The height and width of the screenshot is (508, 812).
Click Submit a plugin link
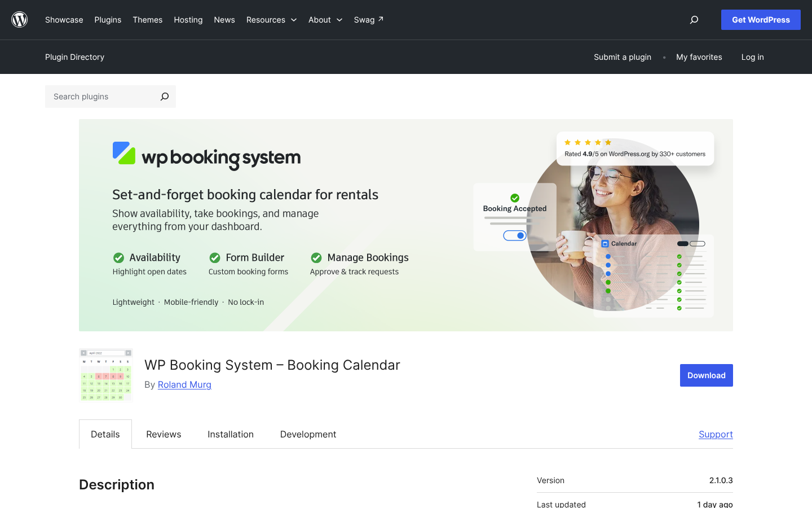pos(623,57)
